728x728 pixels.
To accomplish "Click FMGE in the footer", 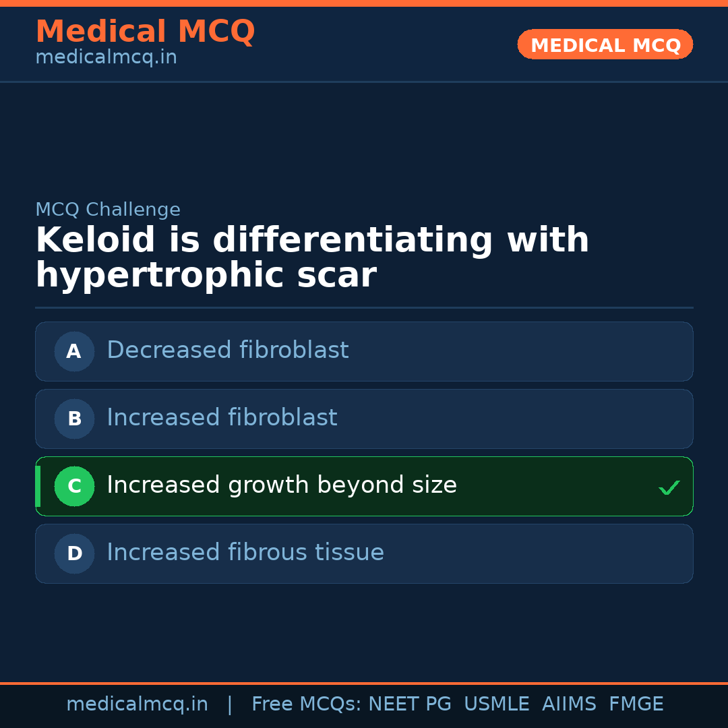I will point(636,704).
